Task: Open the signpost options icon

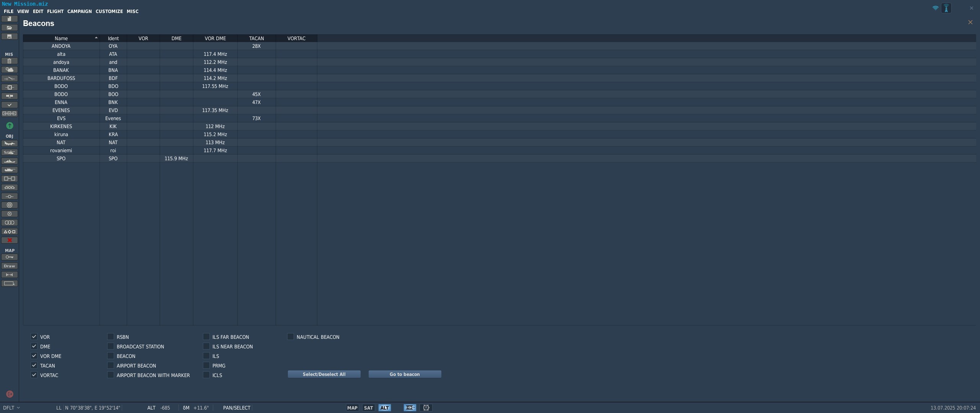Action: coord(10,96)
